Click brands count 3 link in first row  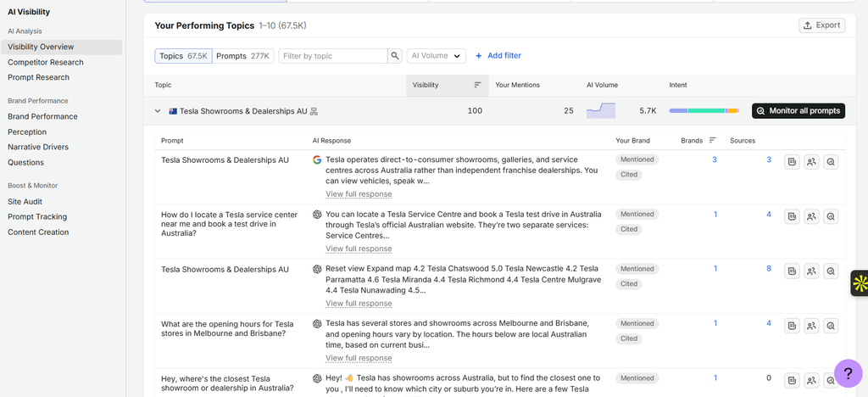pos(715,160)
